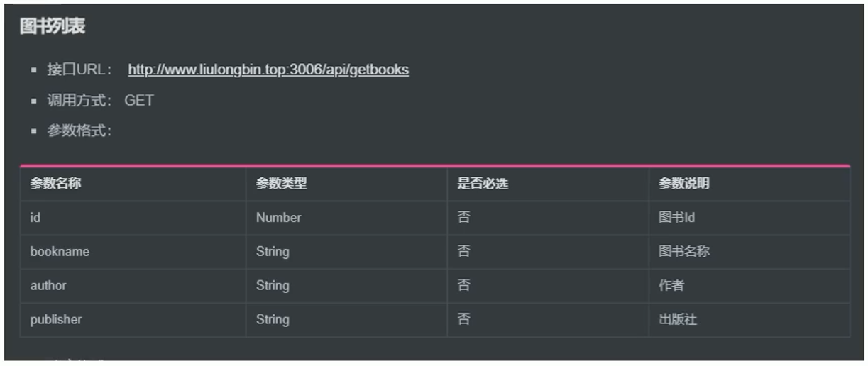Click the GET call method text
This screenshot has width=868, height=366.
pyautogui.click(x=139, y=100)
